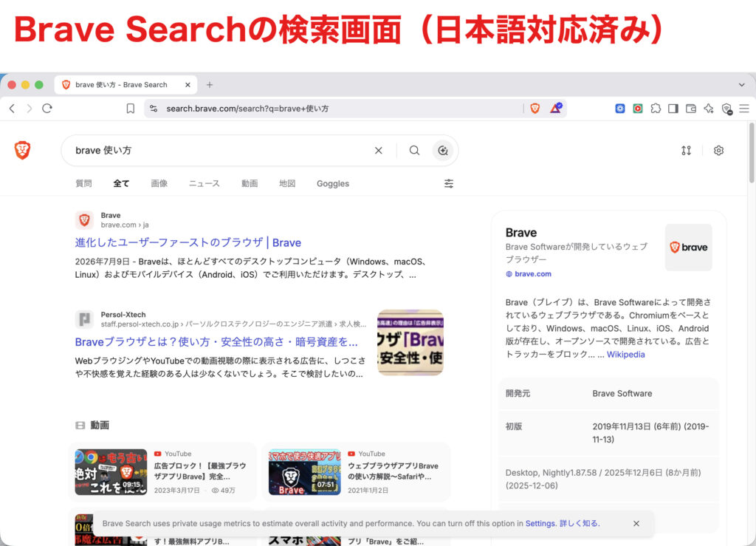Clear the search query with X
Viewport: 756px width, 546px height.
coord(379,151)
